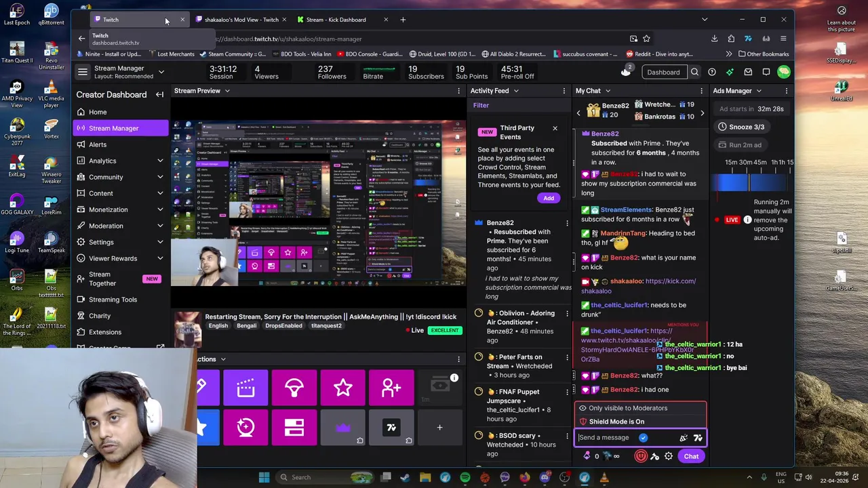Click the purple Chat send button
The height and width of the screenshot is (488, 868).
click(x=691, y=456)
